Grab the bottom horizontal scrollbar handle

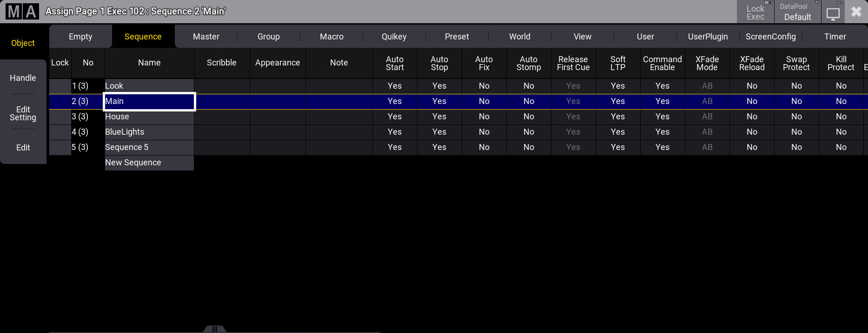point(214,329)
